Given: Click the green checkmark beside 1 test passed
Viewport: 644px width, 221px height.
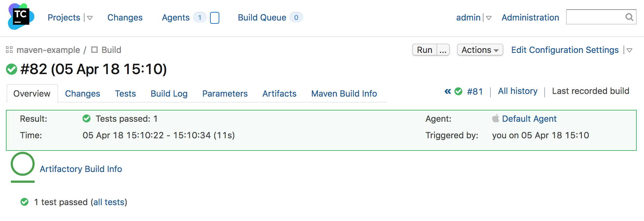Looking at the screenshot, I should (x=25, y=202).
